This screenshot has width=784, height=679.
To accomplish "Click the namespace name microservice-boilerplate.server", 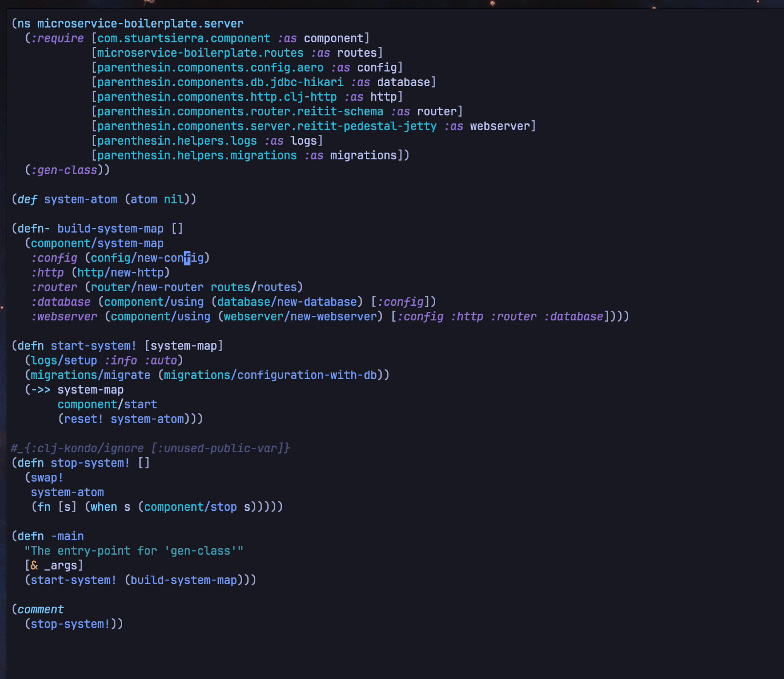I will tap(140, 24).
